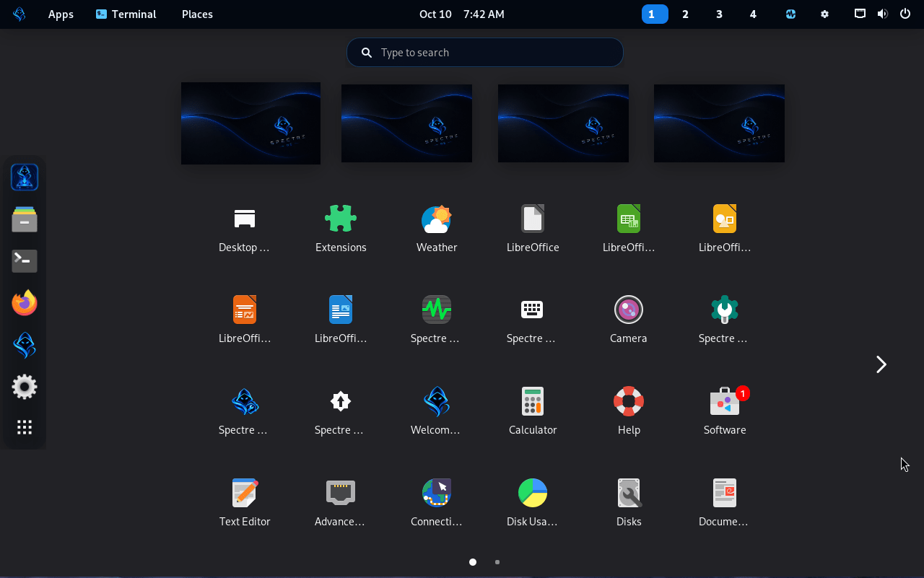Open Software with the update badge

(x=725, y=401)
